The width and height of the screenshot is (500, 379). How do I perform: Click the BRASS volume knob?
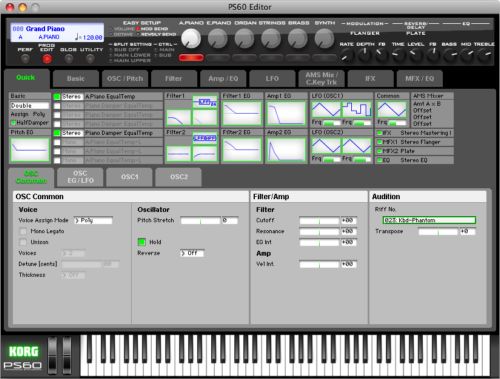[297, 38]
